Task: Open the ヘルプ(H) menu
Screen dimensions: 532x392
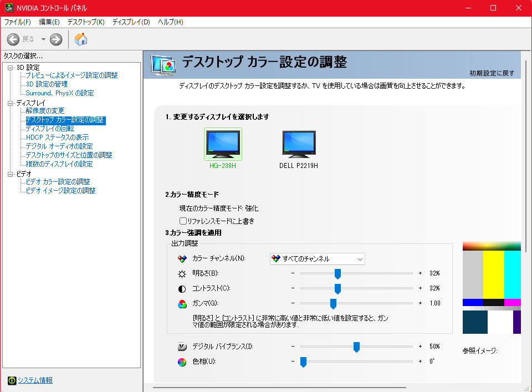Action: point(170,22)
